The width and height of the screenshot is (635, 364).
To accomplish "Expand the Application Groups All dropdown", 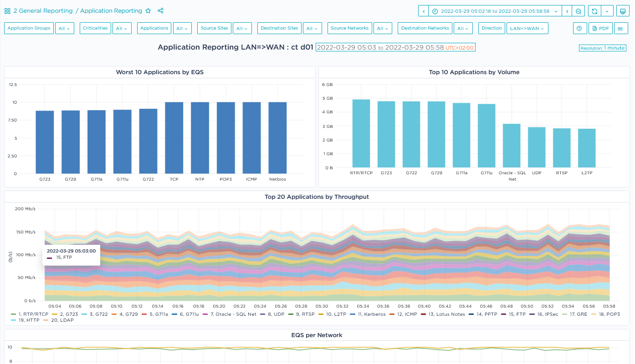I will 64,28.
